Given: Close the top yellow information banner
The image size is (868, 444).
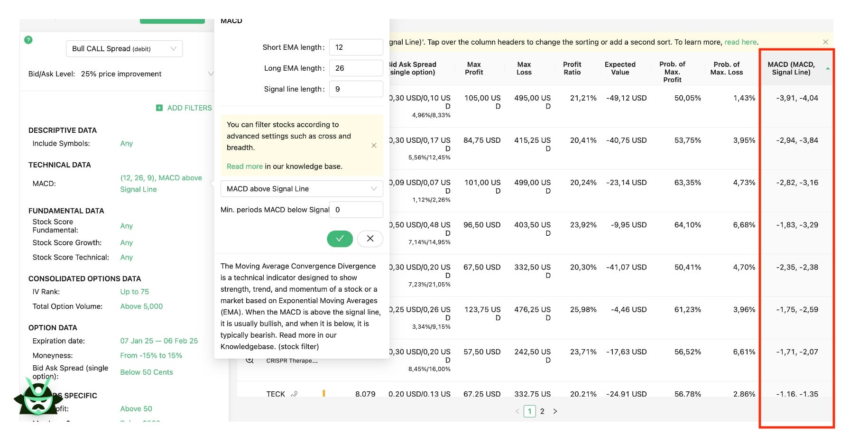Looking at the screenshot, I should click(x=825, y=42).
